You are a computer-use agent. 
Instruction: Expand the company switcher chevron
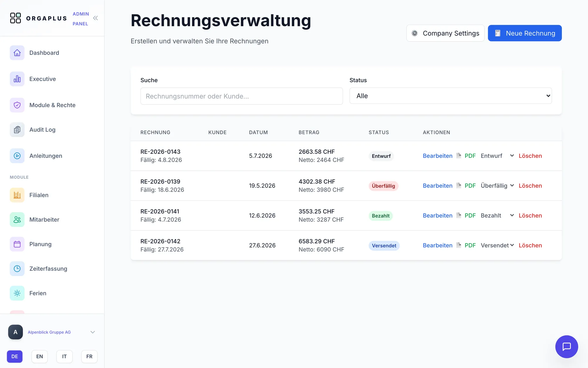[93, 332]
